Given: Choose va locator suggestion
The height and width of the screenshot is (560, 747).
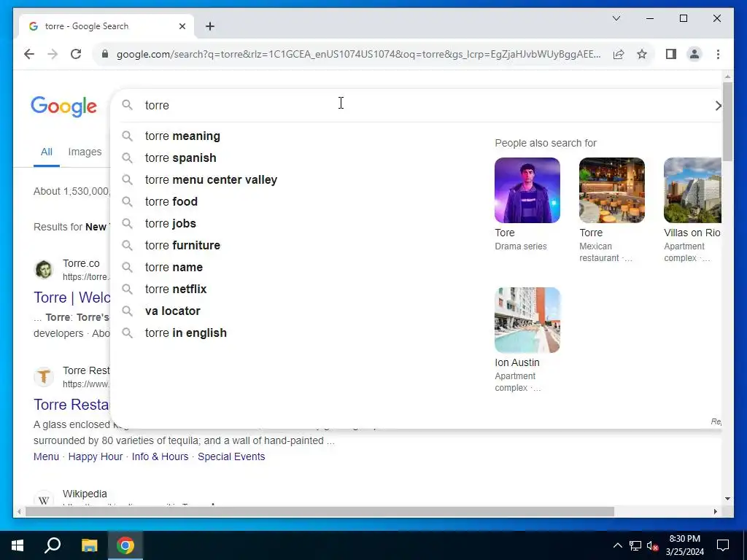Looking at the screenshot, I should tap(172, 311).
